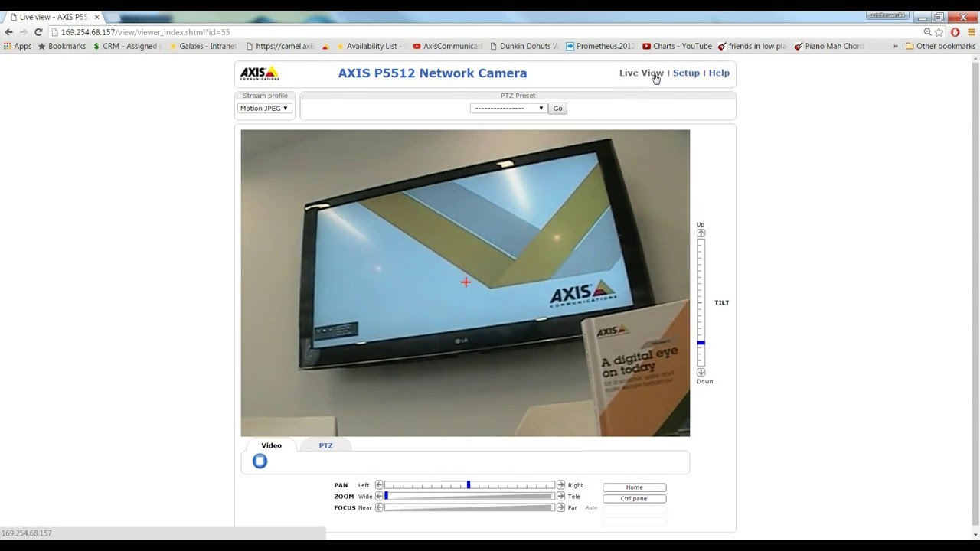Open the Dunkin Donuts bookmark
Screen dimensions: 980x551
(524, 46)
